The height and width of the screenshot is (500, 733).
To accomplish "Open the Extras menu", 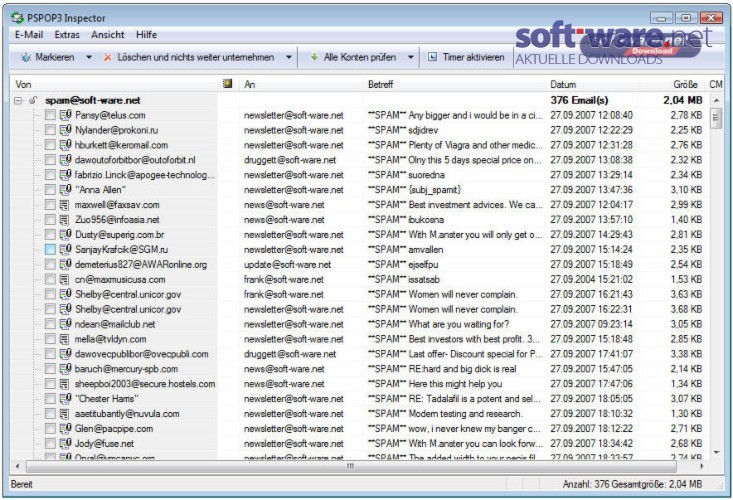I will pyautogui.click(x=67, y=35).
